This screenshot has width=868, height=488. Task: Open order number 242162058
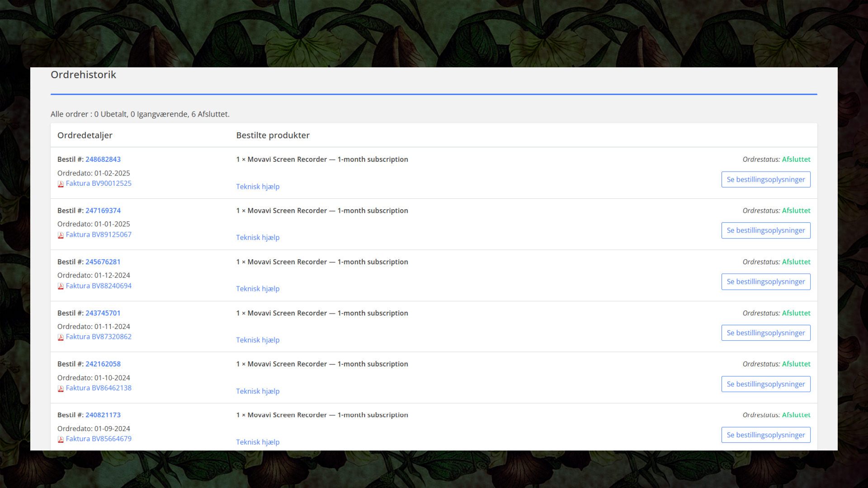click(103, 364)
